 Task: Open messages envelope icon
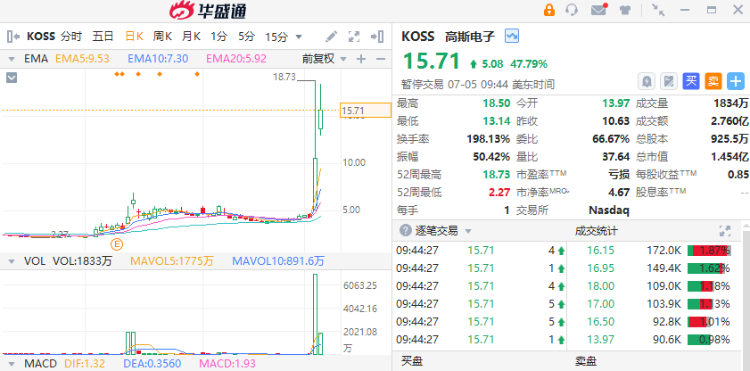click(598, 10)
